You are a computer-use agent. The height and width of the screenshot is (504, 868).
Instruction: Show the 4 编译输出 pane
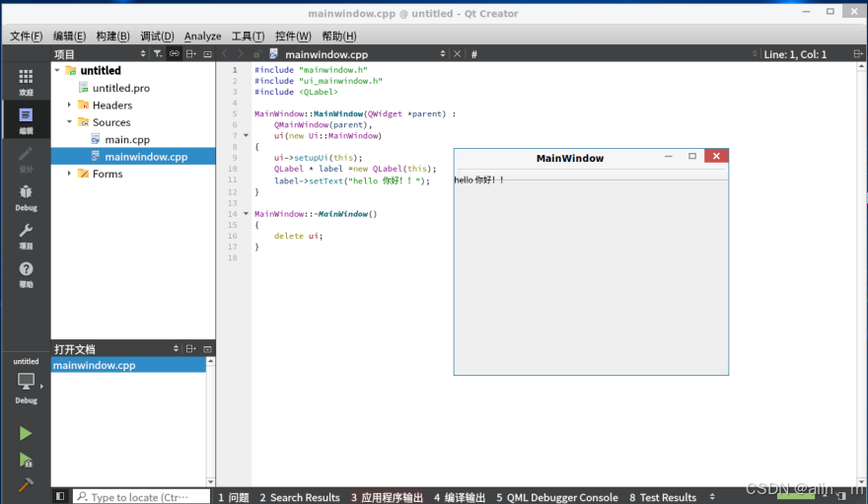460,497
